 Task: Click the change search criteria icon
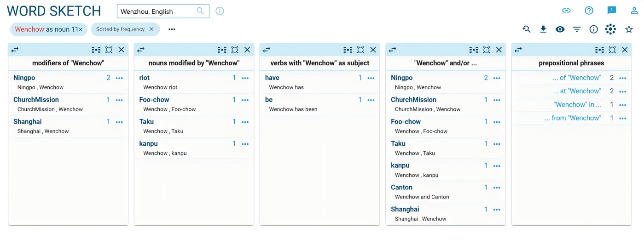(527, 29)
